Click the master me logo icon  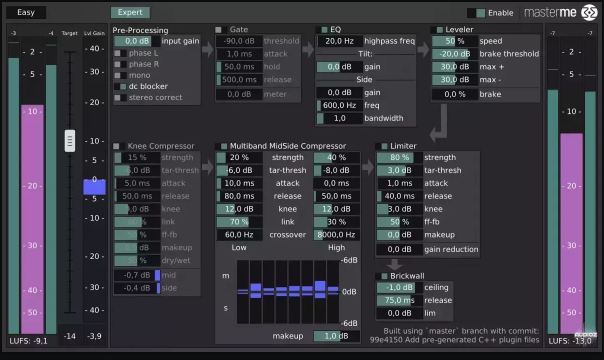click(x=589, y=13)
